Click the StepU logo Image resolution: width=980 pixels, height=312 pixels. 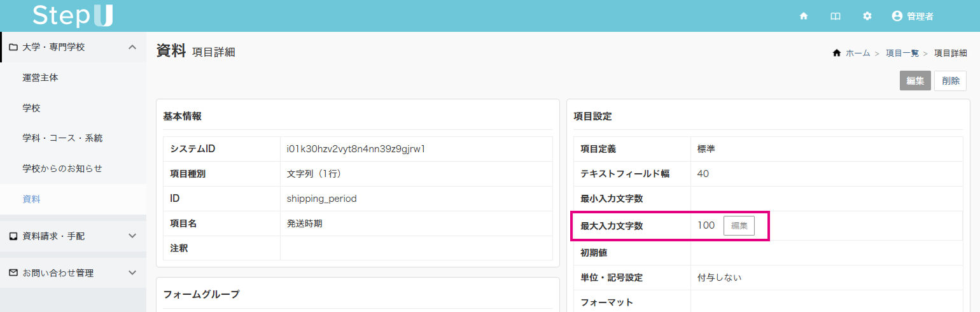click(73, 15)
